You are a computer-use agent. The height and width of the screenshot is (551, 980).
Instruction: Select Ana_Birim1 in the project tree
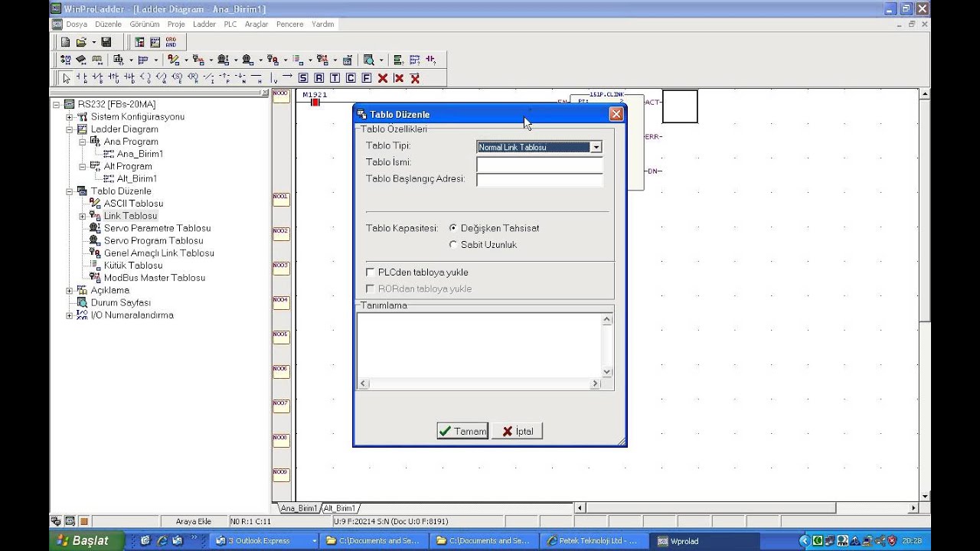point(139,154)
